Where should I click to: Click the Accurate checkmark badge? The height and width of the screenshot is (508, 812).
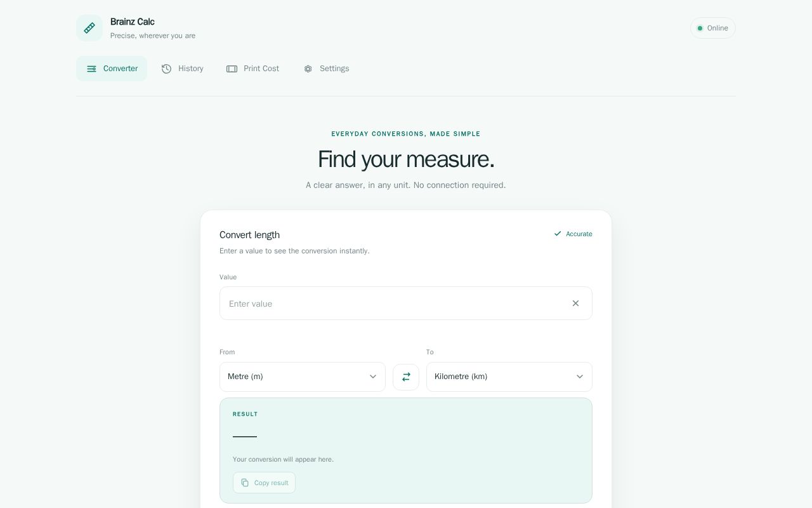point(573,234)
